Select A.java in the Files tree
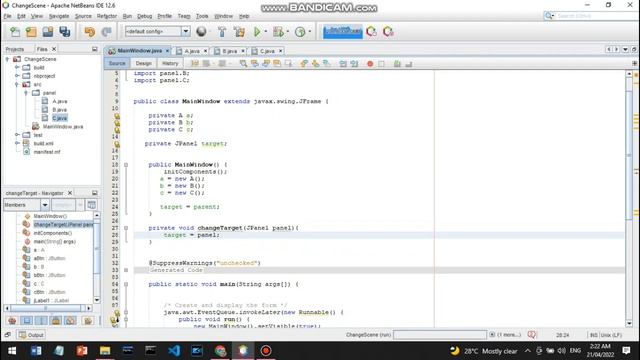The width and height of the screenshot is (640, 360). tap(60, 101)
